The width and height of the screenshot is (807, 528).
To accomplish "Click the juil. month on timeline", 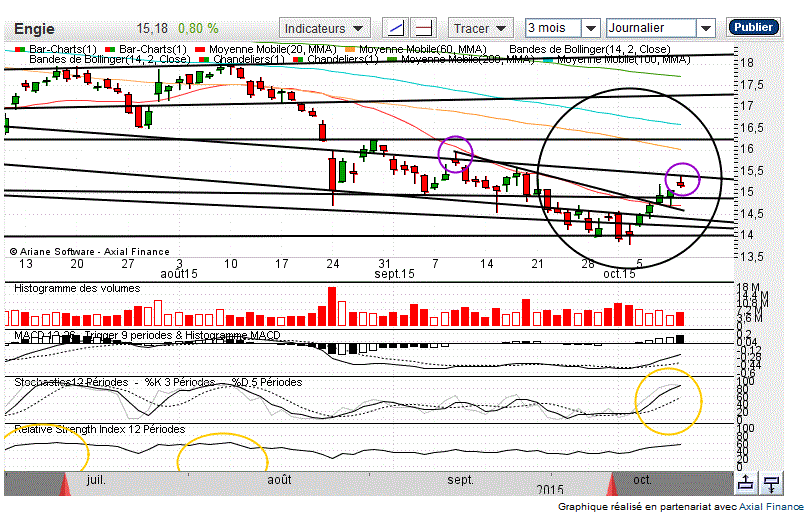I will click(x=96, y=480).
